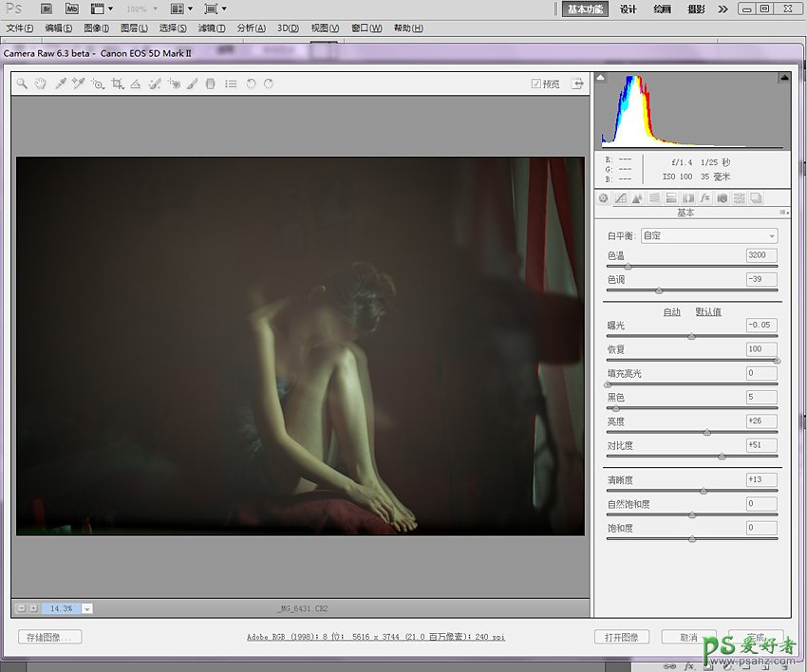Select the Zoom tool in Camera Raw toolbar

coord(22,84)
